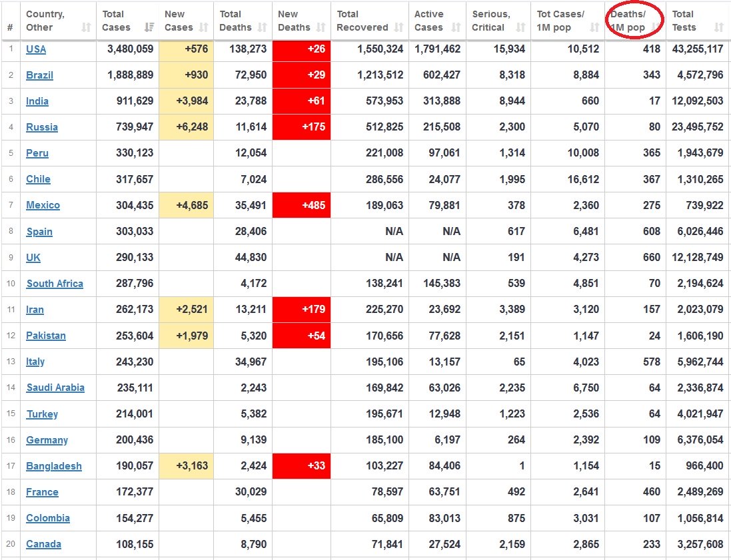The height and width of the screenshot is (560, 731).
Task: Sort table by Country column sort icon
Action: point(86,27)
